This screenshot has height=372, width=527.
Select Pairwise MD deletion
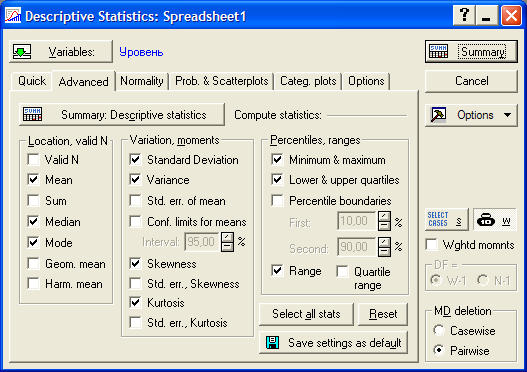coord(439,350)
